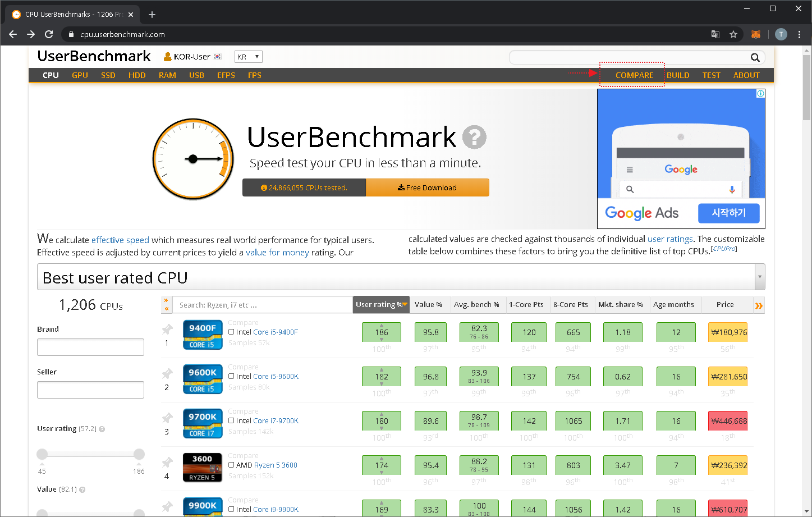
Task: Click the browser back arrow
Action: [13, 34]
